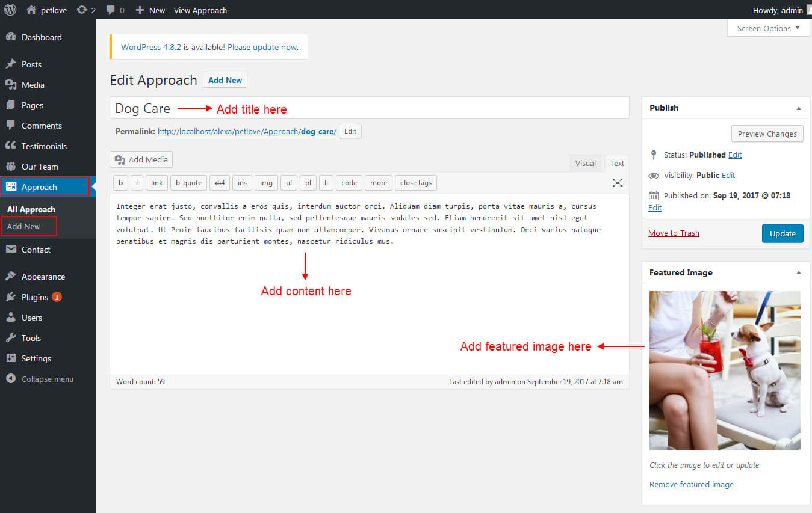Toggle distraction-free fullscreen editor icon

(618, 183)
